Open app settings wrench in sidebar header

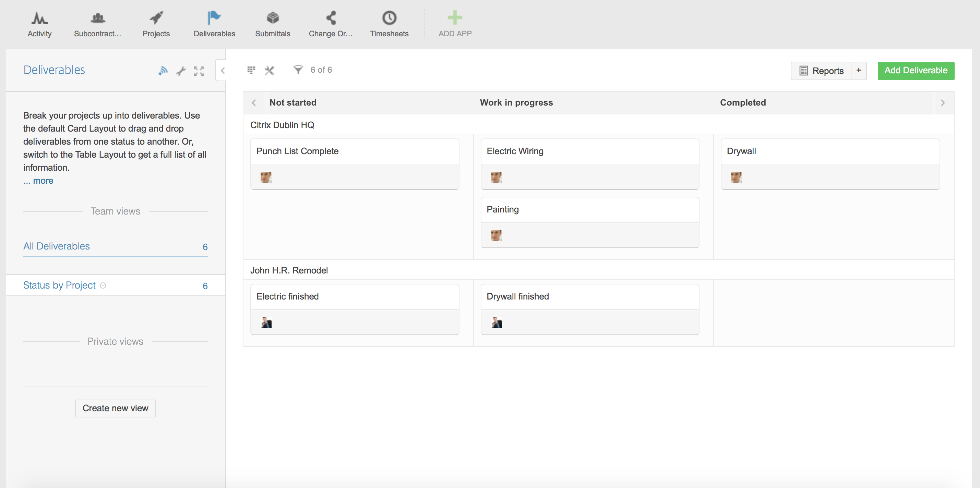[181, 71]
